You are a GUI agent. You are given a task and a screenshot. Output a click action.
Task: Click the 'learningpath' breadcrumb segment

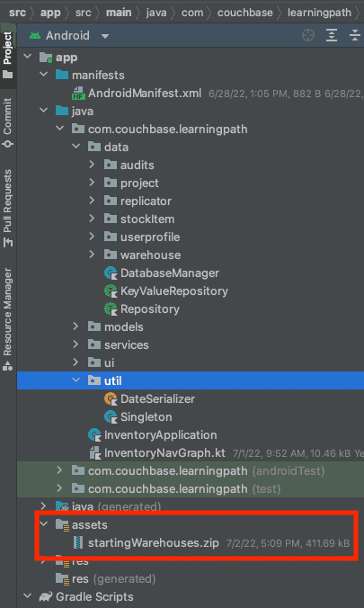coord(319,13)
